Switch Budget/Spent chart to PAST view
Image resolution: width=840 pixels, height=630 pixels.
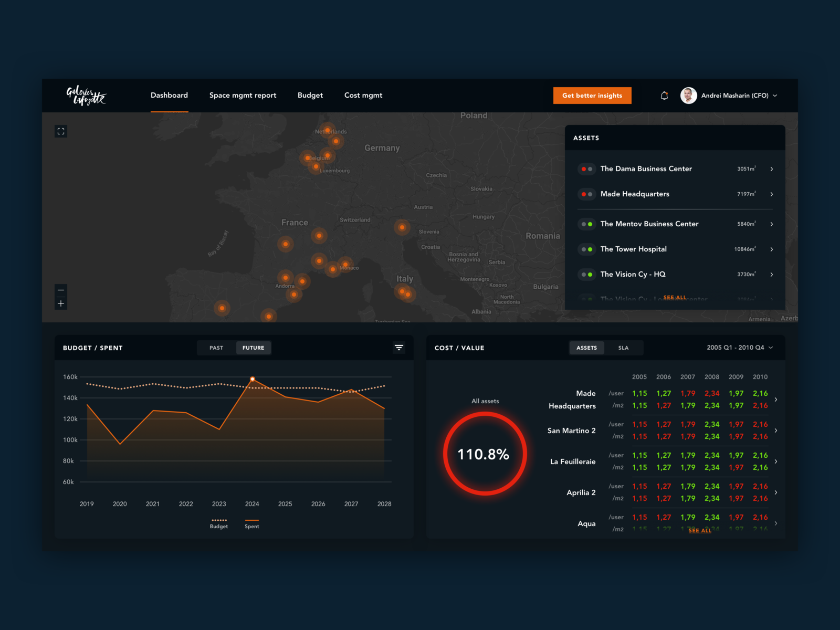(x=215, y=348)
